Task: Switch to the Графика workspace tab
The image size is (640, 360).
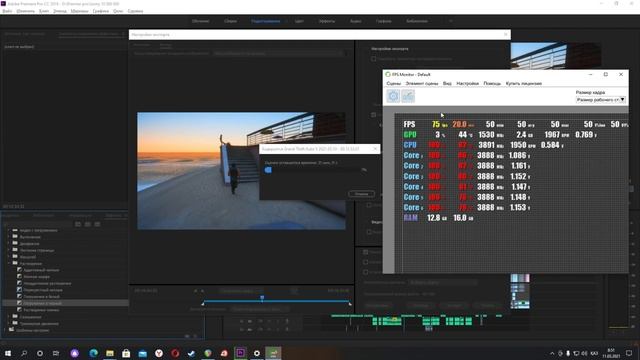Action: tap(384, 21)
